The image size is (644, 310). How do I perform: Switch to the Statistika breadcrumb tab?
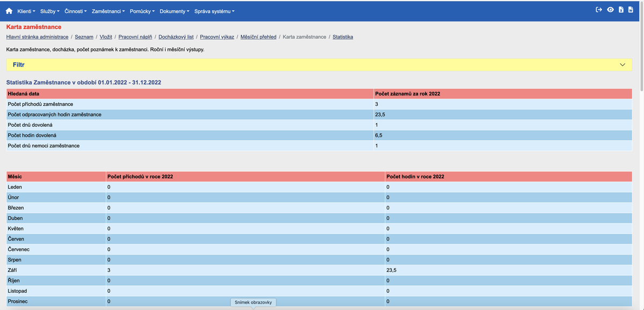point(342,37)
